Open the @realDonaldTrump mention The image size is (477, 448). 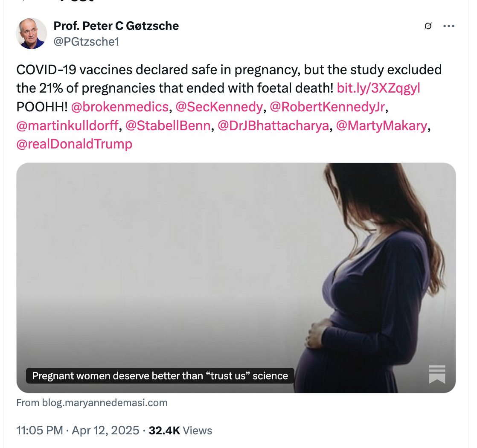pos(74,144)
